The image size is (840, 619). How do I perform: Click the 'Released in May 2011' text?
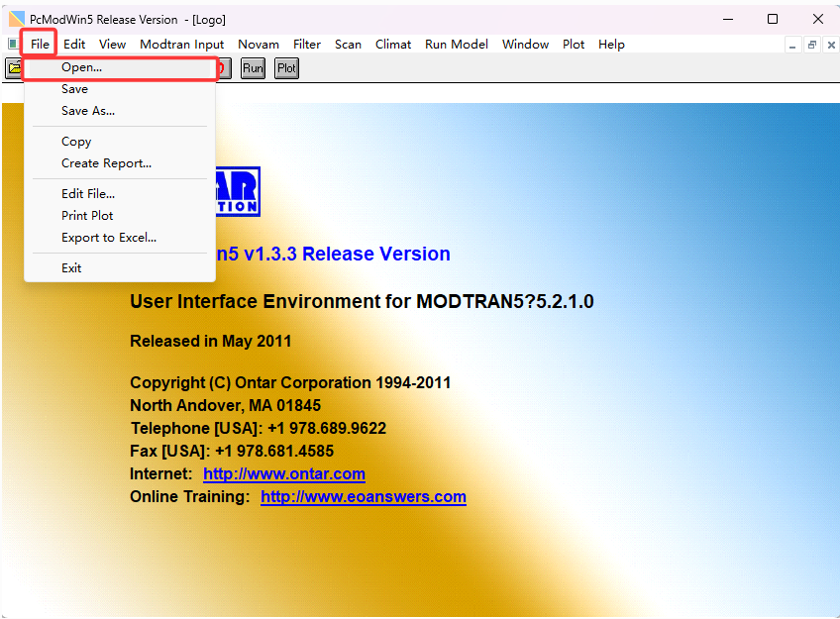[x=211, y=341]
